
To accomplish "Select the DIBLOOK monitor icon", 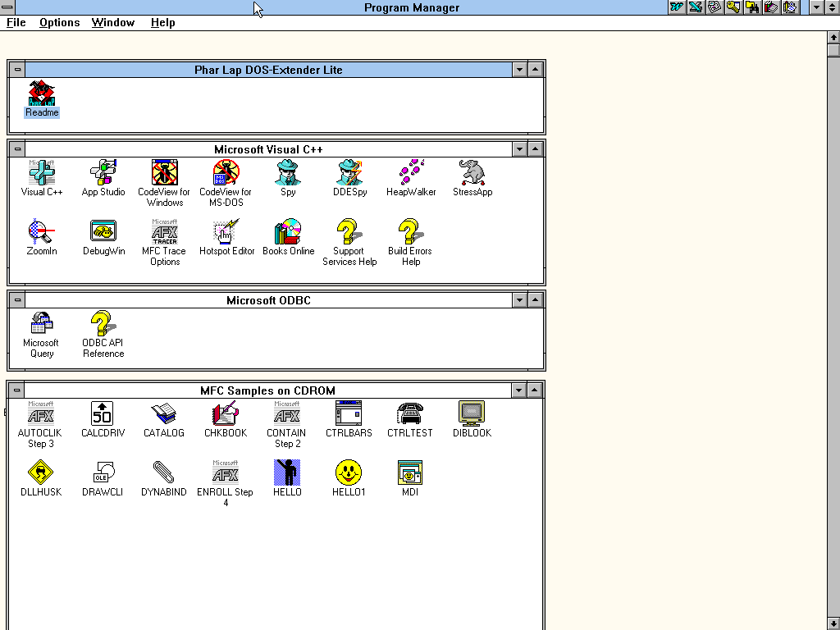I will click(x=472, y=413).
